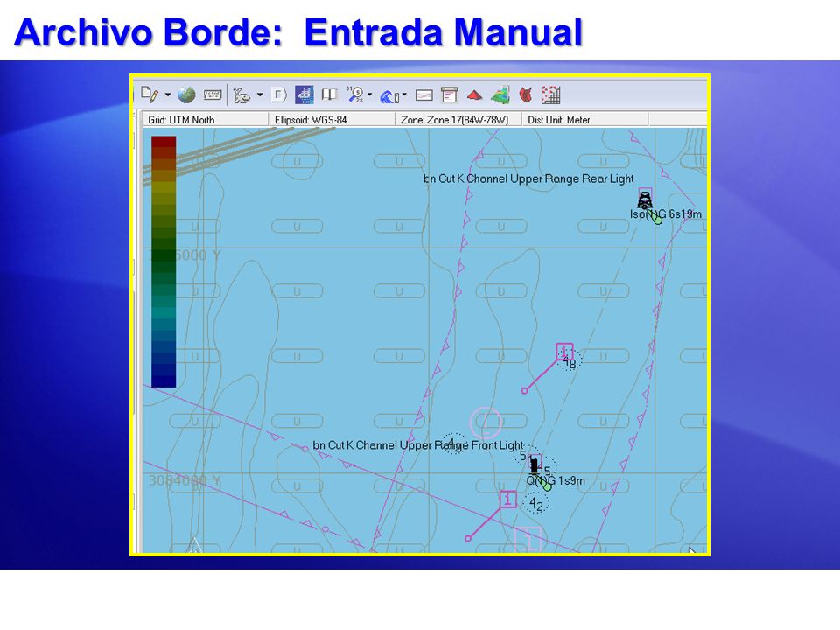
Task: Expand the dropdown arrow next to the rabbit icon
Action: (x=260, y=94)
